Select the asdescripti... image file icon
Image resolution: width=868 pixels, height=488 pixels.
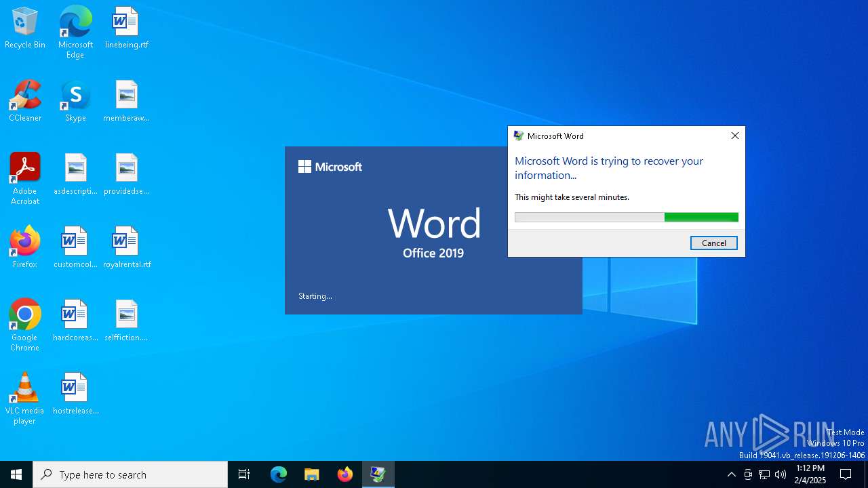75,175
